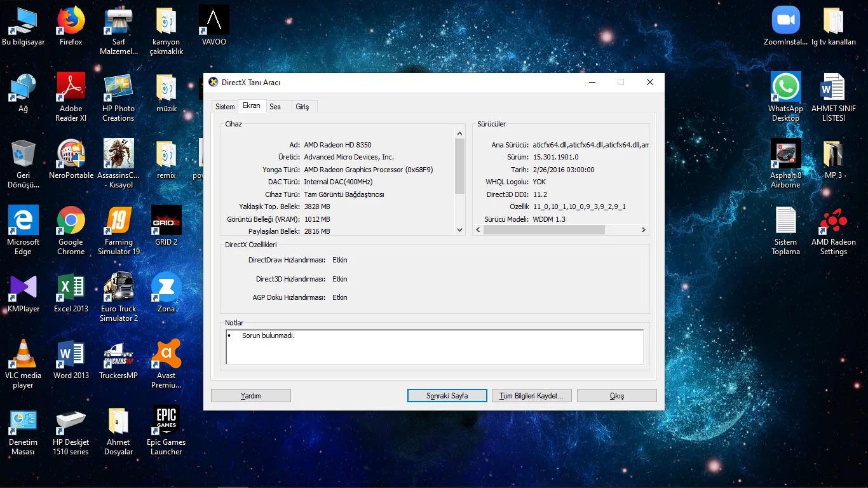The width and height of the screenshot is (868, 488).
Task: Click Cihaz panel scroll-up arrow
Action: pyautogui.click(x=460, y=133)
